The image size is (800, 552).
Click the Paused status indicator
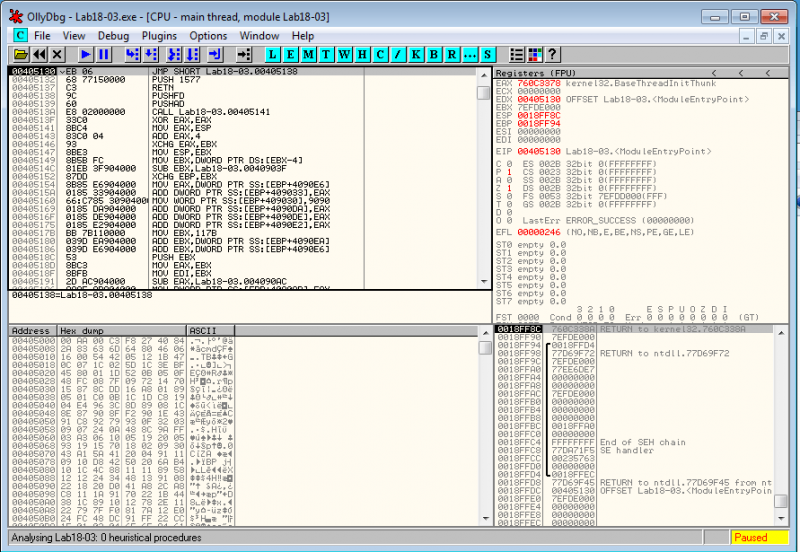(x=759, y=537)
